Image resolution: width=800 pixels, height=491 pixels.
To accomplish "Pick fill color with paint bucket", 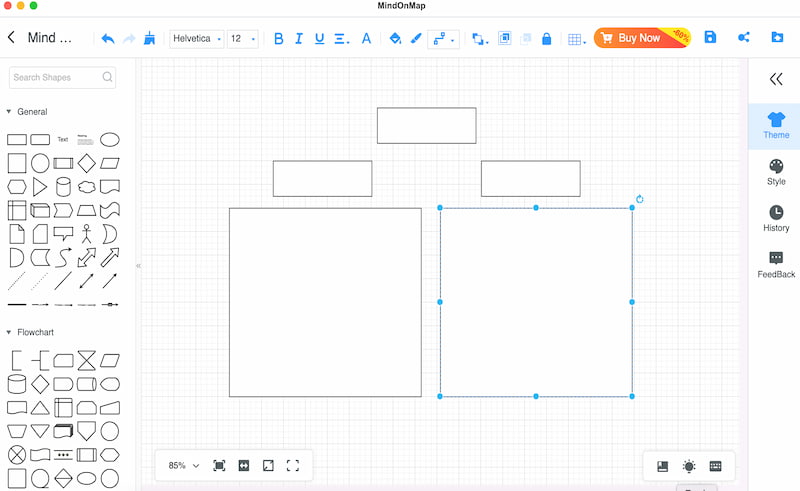I will point(395,38).
